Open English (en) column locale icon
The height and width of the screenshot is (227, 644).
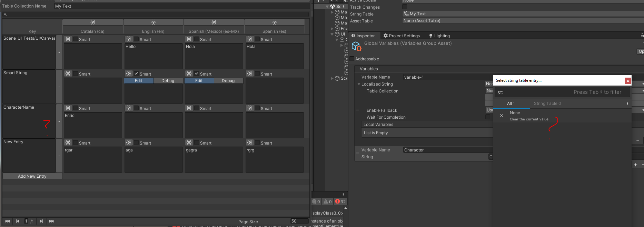pos(153,22)
